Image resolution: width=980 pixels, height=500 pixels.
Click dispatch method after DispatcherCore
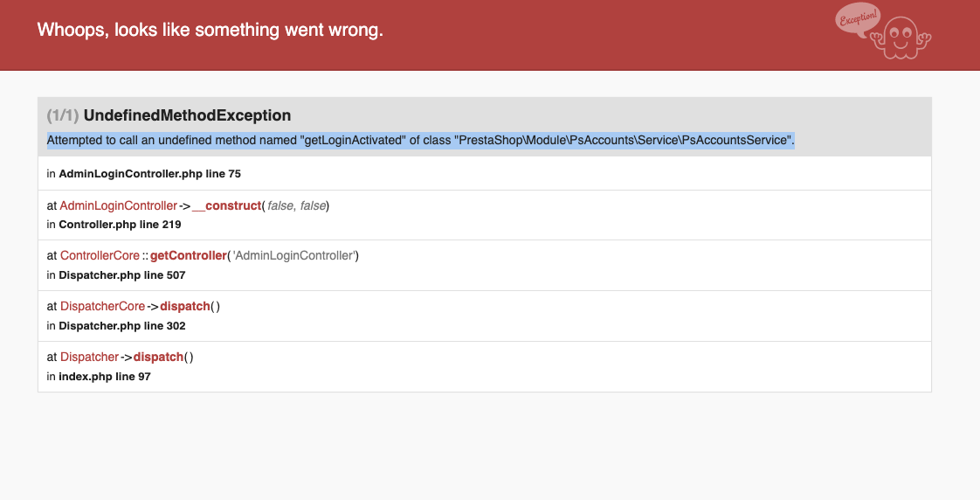pyautogui.click(x=185, y=307)
